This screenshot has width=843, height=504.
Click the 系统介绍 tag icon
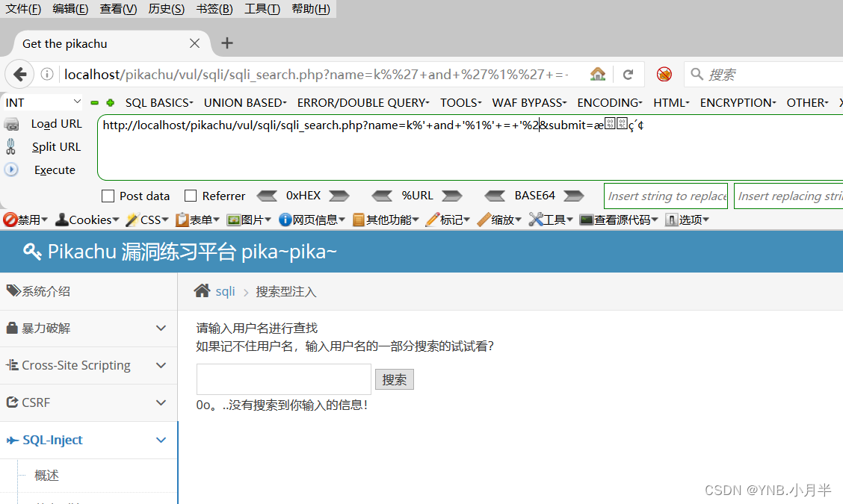point(13,290)
